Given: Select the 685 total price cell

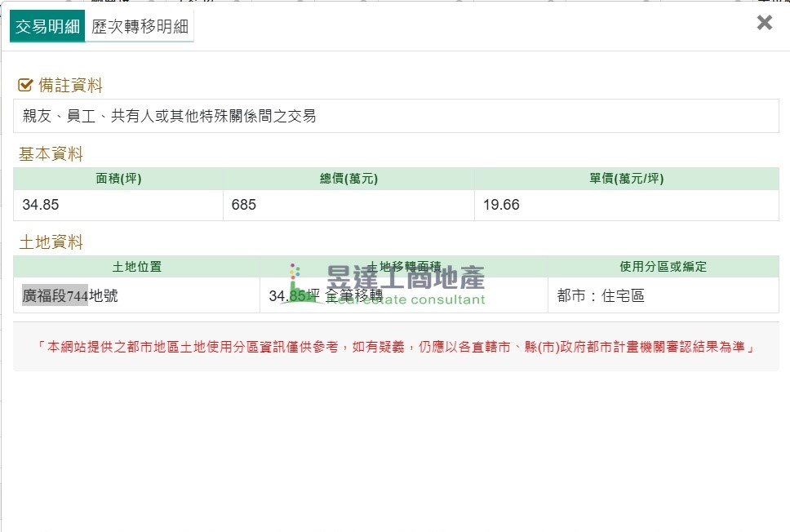Looking at the screenshot, I should (x=348, y=205).
